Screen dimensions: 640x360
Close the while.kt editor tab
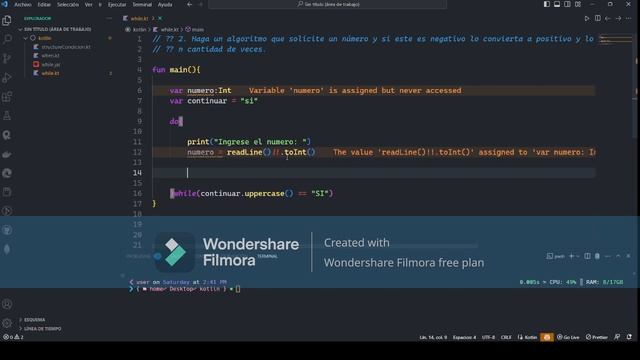pos(160,18)
